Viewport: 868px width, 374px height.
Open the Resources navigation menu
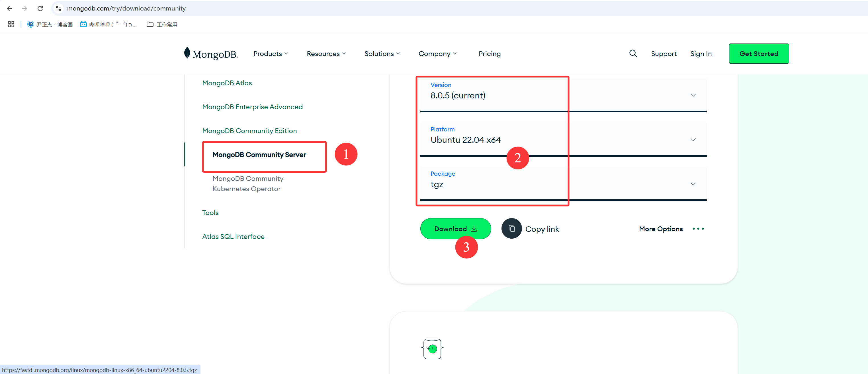pos(326,53)
